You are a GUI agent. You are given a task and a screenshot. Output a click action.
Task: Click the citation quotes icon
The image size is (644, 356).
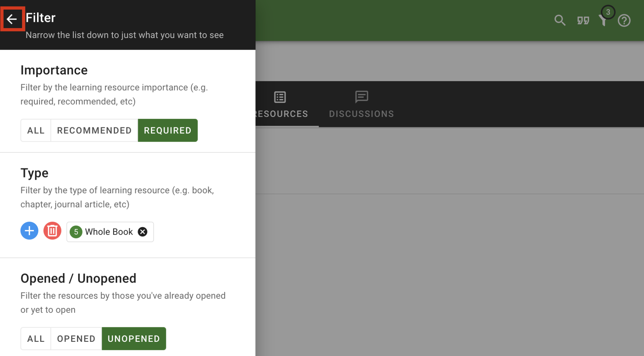[x=583, y=21]
